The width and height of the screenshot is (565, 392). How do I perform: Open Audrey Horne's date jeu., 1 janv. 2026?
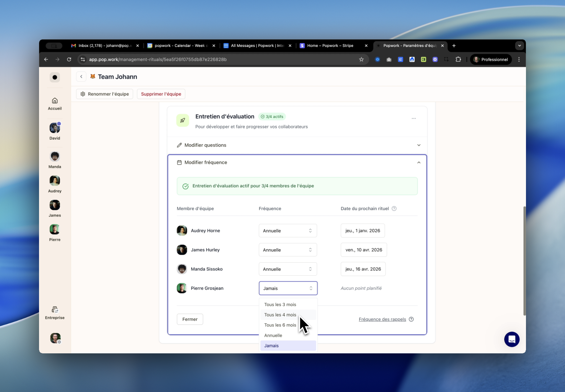(363, 231)
